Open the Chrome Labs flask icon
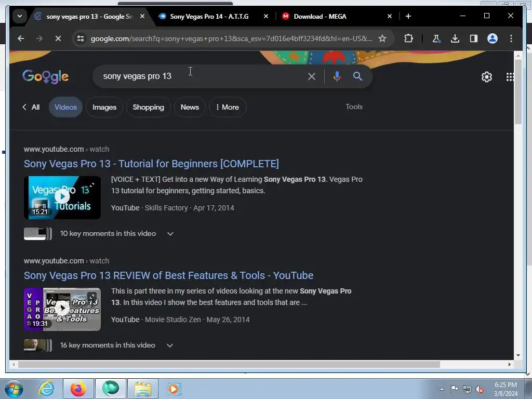Image resolution: width=532 pixels, height=399 pixels. [436, 38]
